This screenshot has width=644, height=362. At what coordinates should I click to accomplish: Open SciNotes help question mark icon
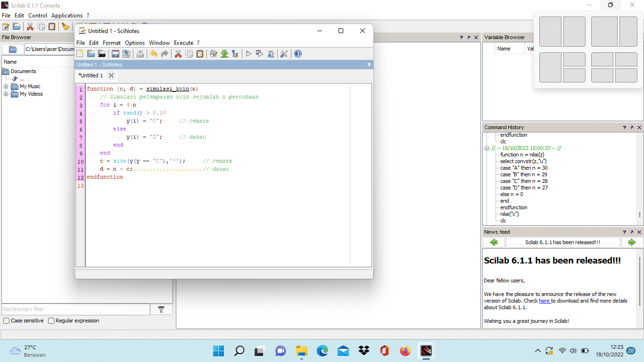pyautogui.click(x=298, y=54)
